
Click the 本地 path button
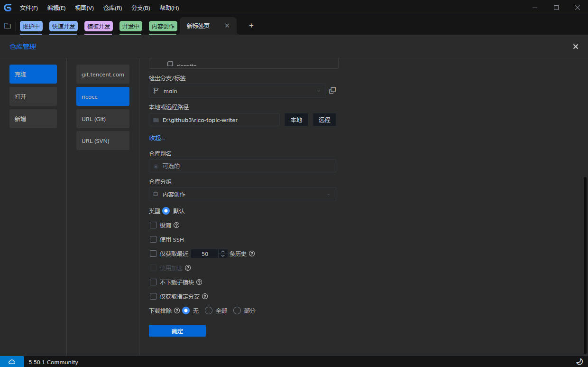click(296, 120)
